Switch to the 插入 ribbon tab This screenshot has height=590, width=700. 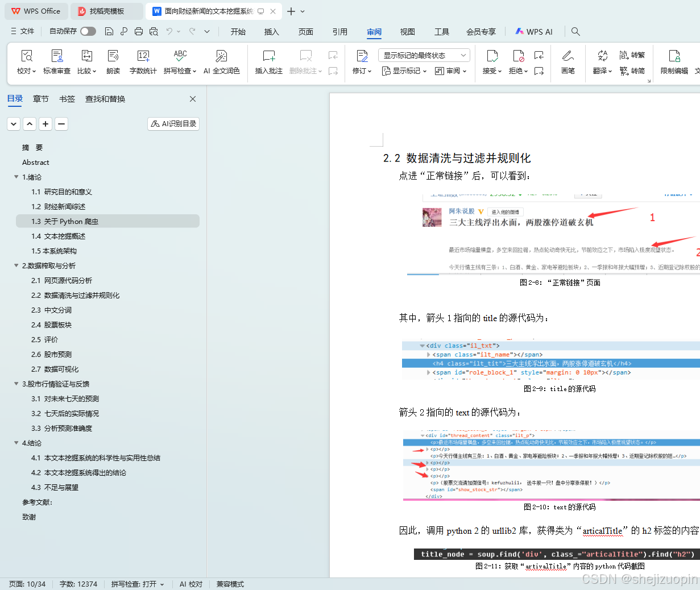pyautogui.click(x=272, y=32)
